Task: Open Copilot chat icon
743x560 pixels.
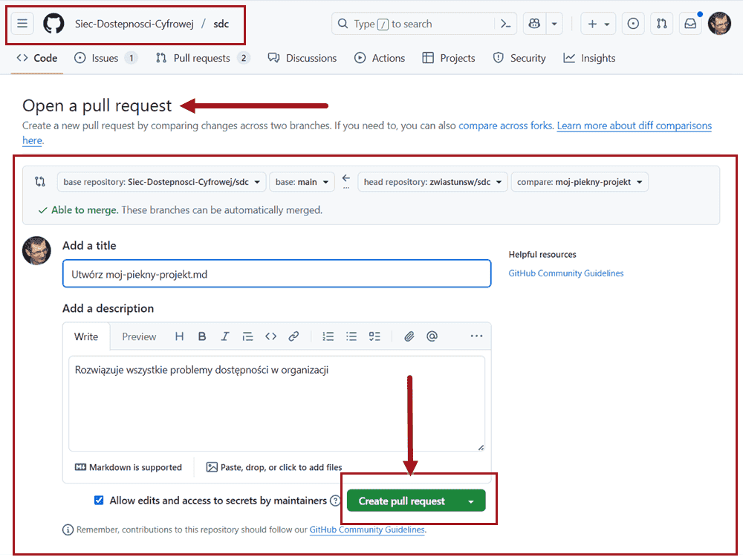Action: coord(534,24)
